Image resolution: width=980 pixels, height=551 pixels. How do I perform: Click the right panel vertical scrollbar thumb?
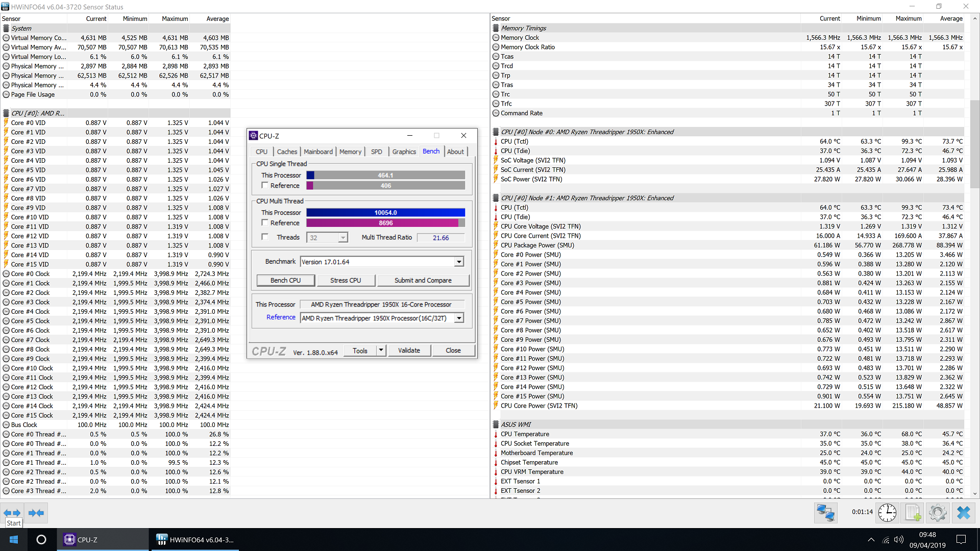click(x=974, y=144)
